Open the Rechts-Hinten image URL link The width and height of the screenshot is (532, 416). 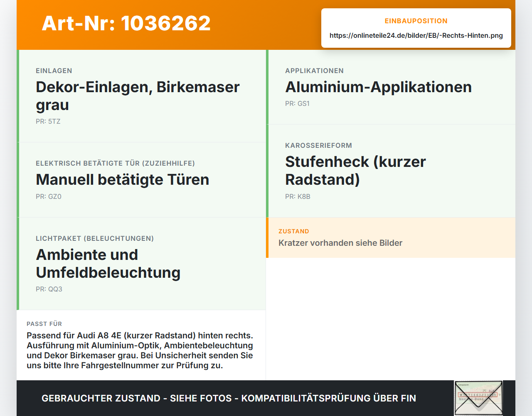pyautogui.click(x=416, y=36)
